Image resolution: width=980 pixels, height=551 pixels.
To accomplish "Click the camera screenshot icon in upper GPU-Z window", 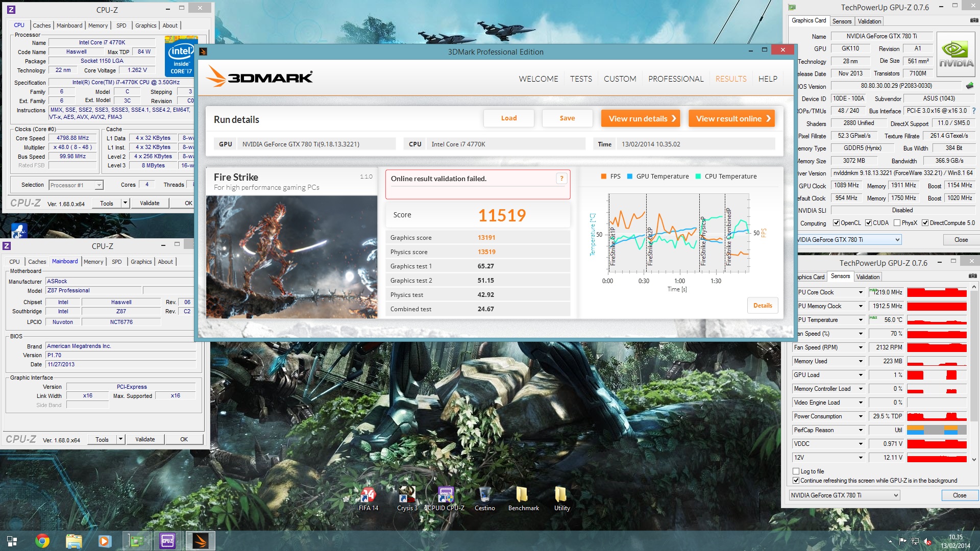I will tap(974, 20).
